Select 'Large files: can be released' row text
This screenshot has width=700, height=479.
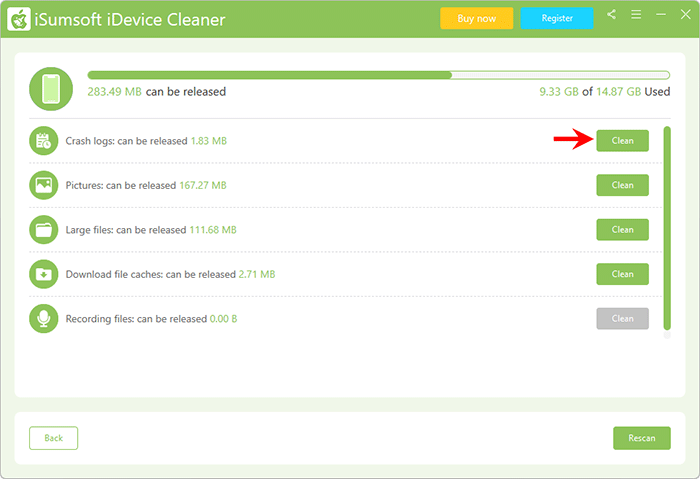point(151,230)
